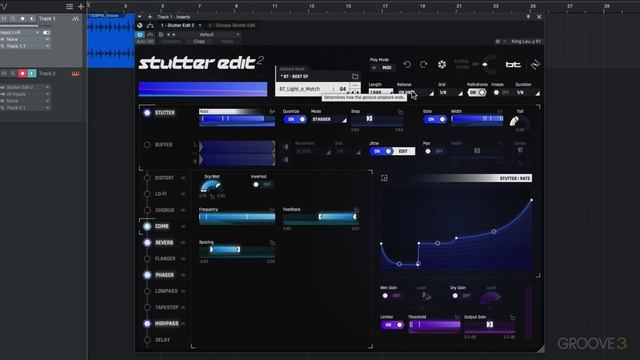Open the insert routing icon

[x=150, y=25]
